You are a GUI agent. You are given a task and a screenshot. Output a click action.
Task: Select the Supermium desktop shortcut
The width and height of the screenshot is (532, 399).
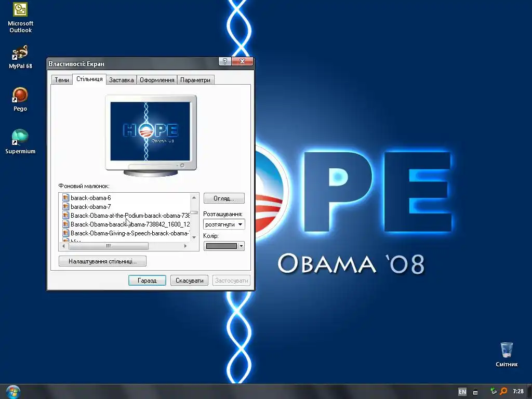20,142
